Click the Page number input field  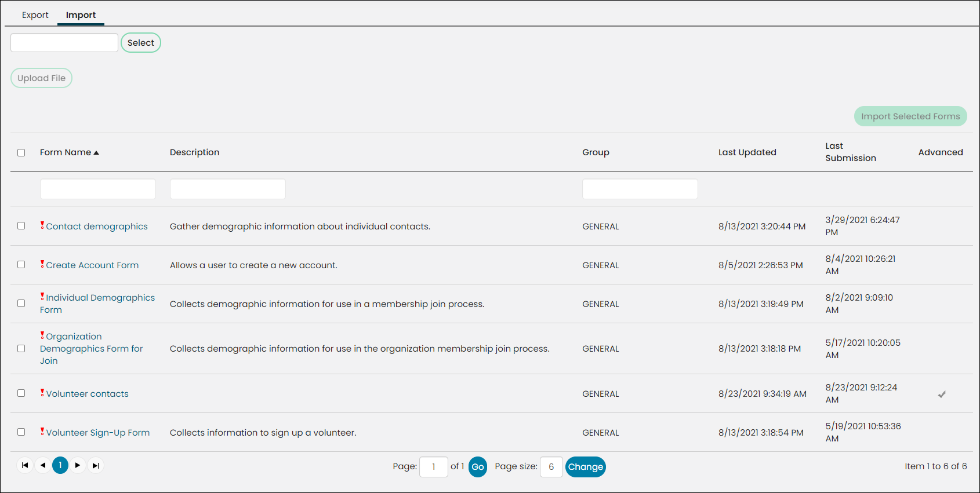point(434,467)
